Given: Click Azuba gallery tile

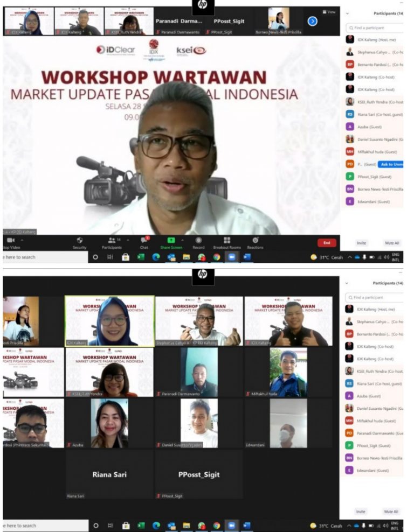Looking at the screenshot, I should (109, 423).
